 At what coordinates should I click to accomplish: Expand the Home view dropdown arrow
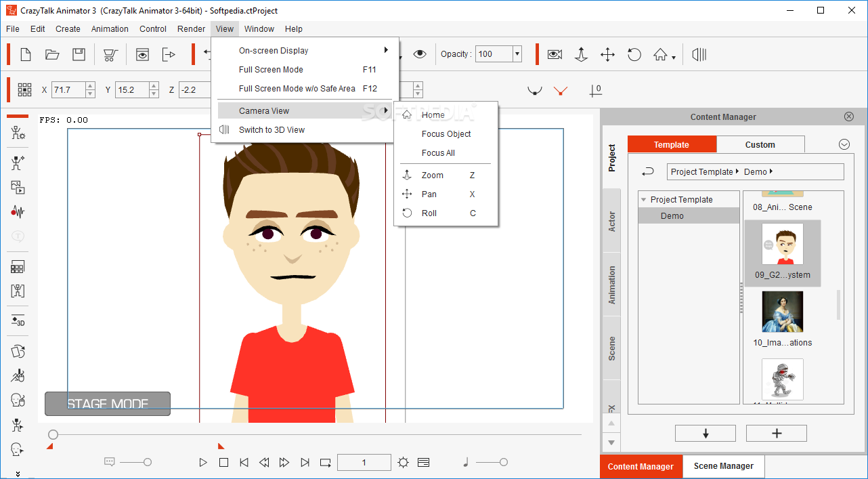(x=674, y=58)
